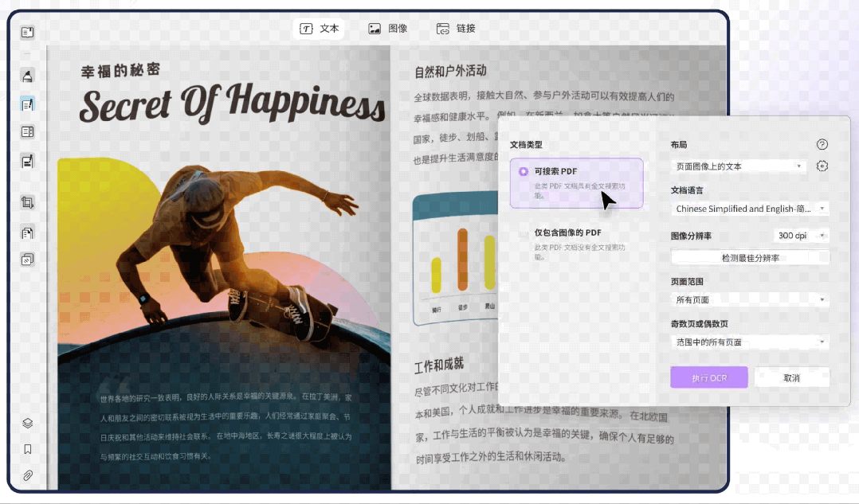Switch to the 链接 tab
The height and width of the screenshot is (504, 859).
pos(456,29)
